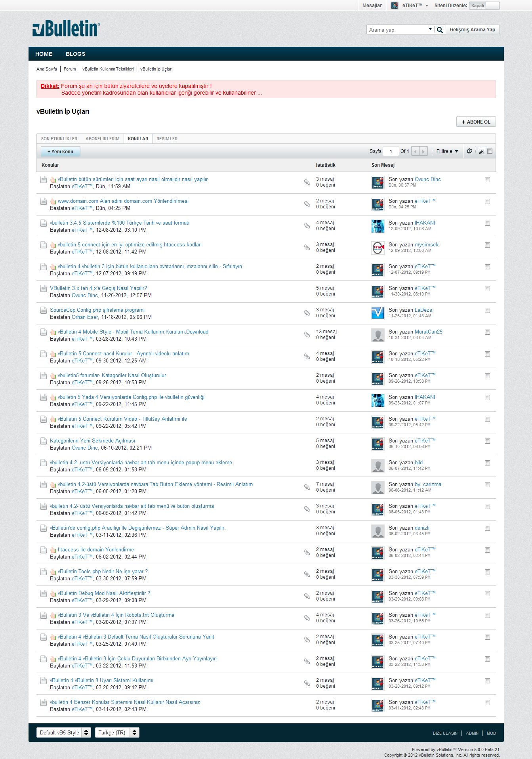Screen dimensions: 532x759
Task: Open topic settings gear icon
Action: tap(469, 151)
